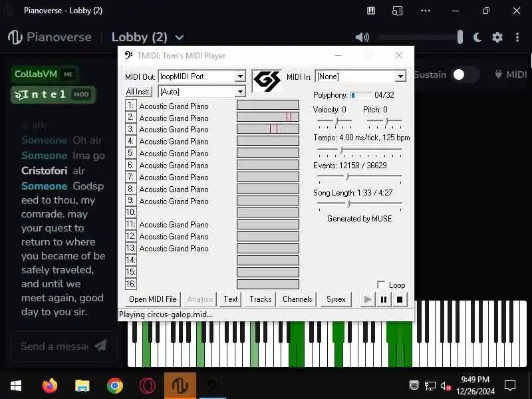
Task: Toggle channel 16 button
Action: [130, 284]
